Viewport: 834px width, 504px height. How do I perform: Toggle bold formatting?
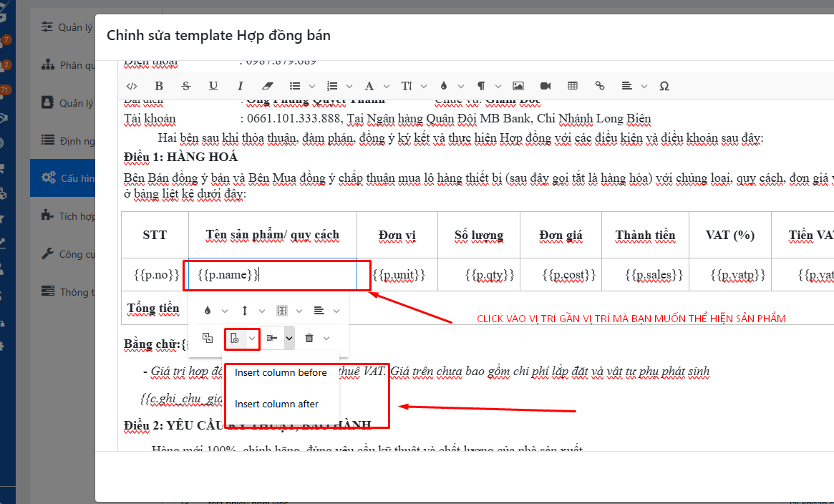click(159, 86)
